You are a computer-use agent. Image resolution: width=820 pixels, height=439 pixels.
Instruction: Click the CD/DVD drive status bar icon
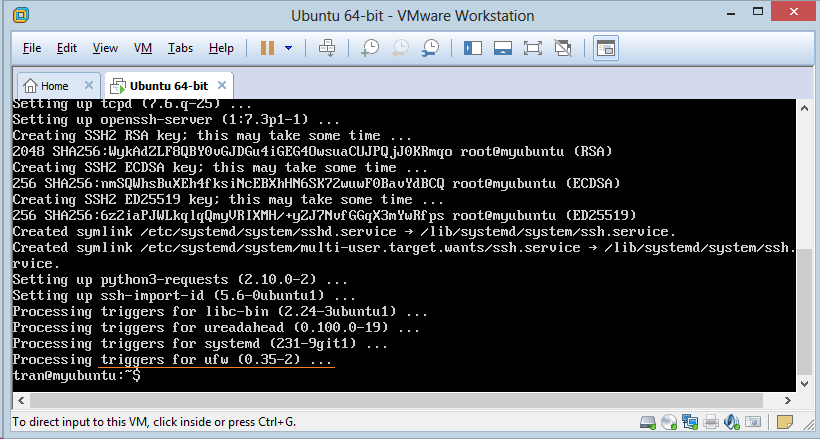[669, 422]
